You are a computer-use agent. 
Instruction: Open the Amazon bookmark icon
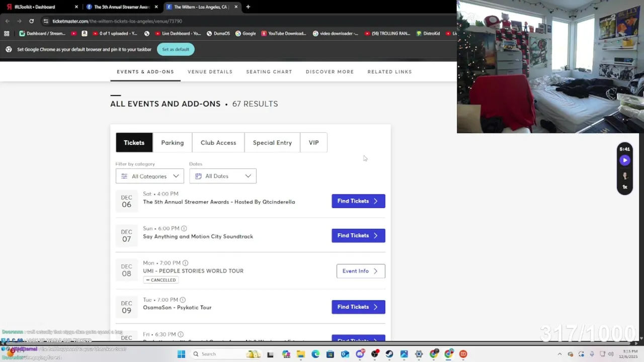pyautogui.click(x=84, y=34)
